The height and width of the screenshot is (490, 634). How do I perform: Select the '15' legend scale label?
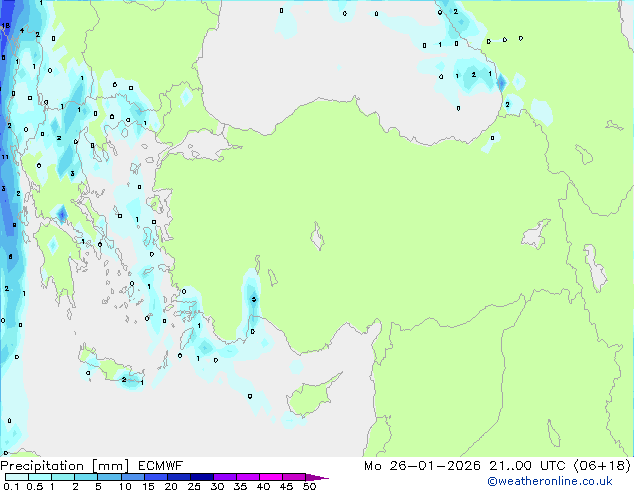click(x=148, y=486)
